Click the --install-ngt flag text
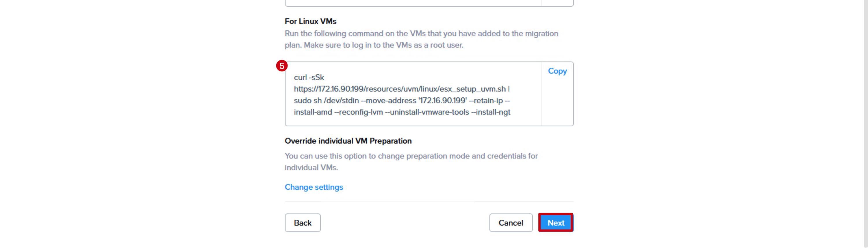 pos(491,112)
